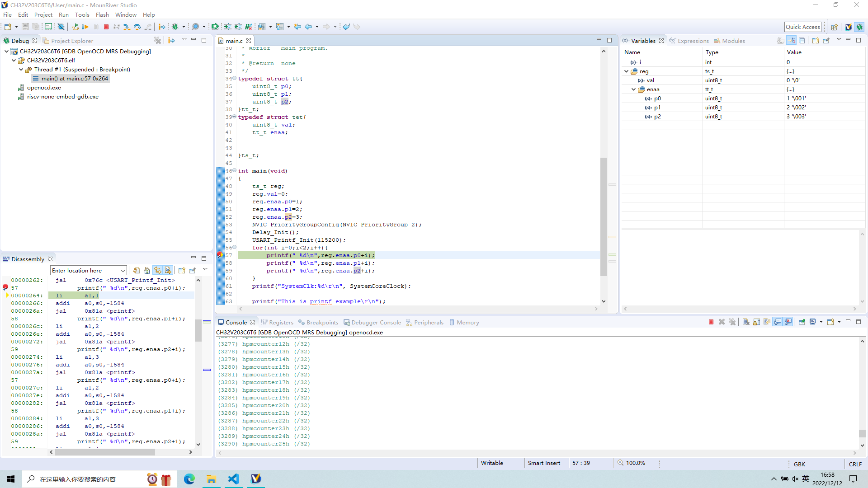Click Collapse All icon in Variables view
Viewport: 868px width, 488px height.
pyautogui.click(x=802, y=41)
